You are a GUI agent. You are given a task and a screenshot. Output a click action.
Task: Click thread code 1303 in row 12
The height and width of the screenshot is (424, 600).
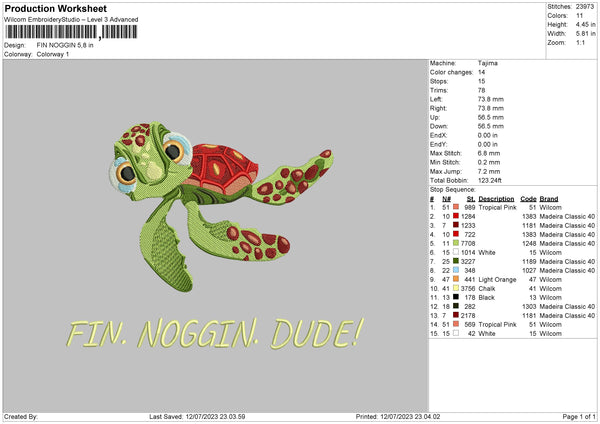[x=529, y=307]
